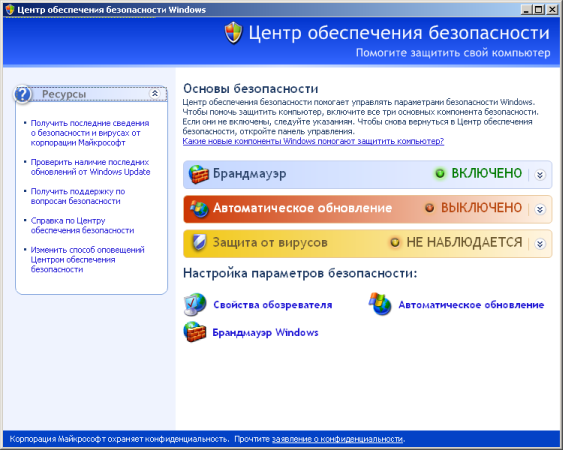Maximize the Security Center window
563x450 pixels.
coord(539,9)
